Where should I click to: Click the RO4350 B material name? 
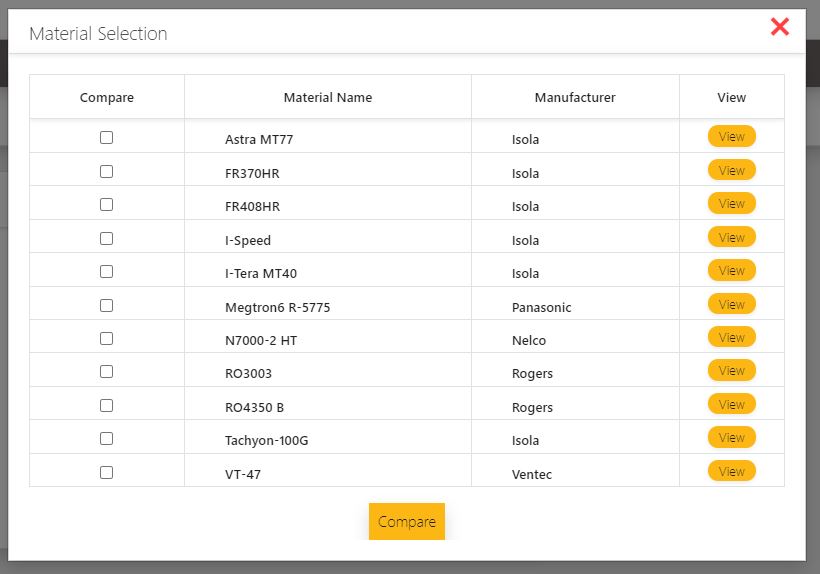point(254,407)
